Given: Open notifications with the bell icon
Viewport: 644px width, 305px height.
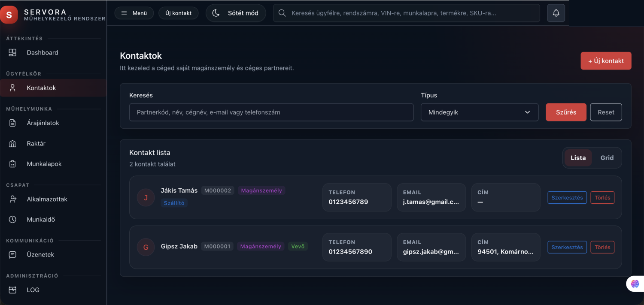Looking at the screenshot, I should tap(556, 13).
